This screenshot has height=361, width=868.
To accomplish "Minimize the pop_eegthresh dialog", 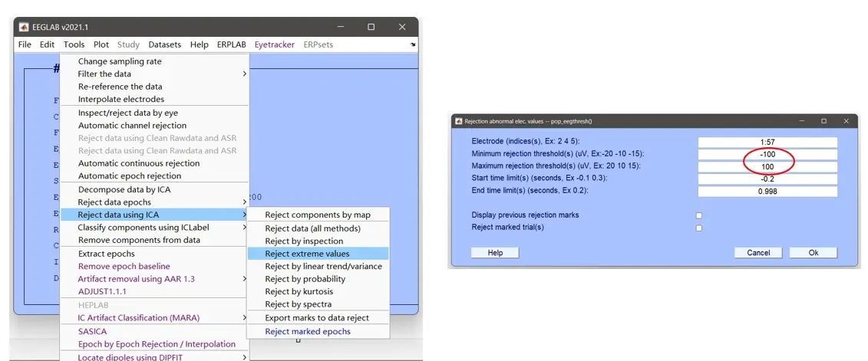I will (x=801, y=121).
